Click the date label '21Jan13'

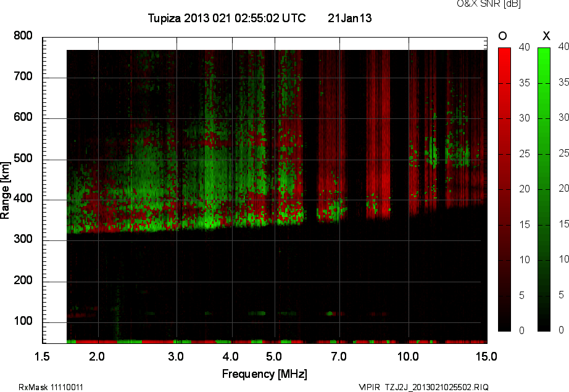coord(350,18)
